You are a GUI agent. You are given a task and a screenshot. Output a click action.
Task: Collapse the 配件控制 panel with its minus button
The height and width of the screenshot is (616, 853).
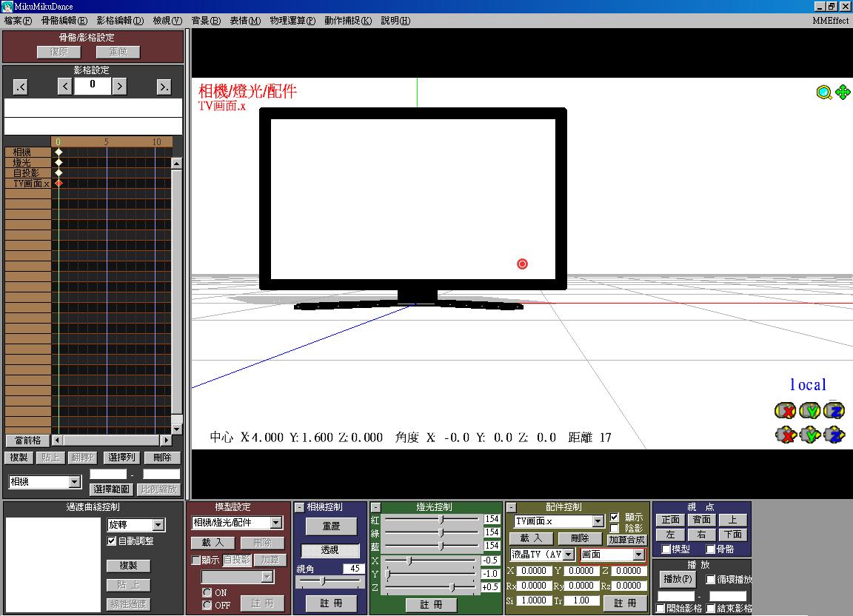512,507
